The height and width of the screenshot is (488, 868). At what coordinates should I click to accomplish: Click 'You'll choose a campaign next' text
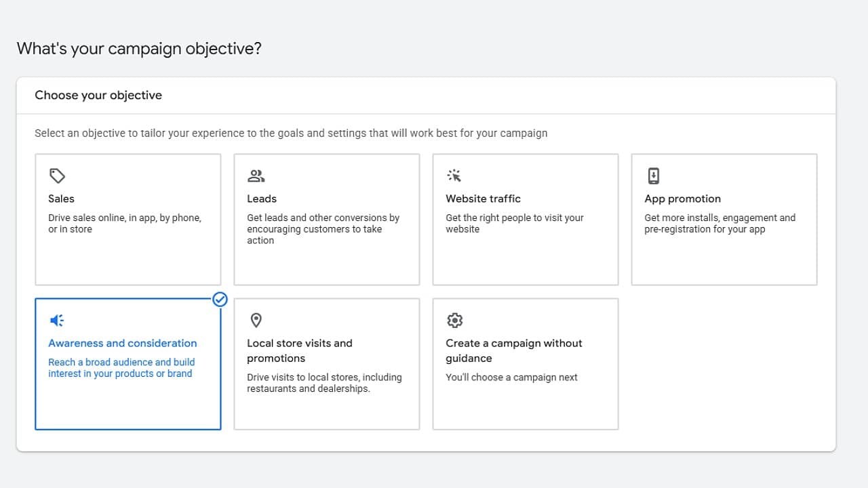click(511, 378)
